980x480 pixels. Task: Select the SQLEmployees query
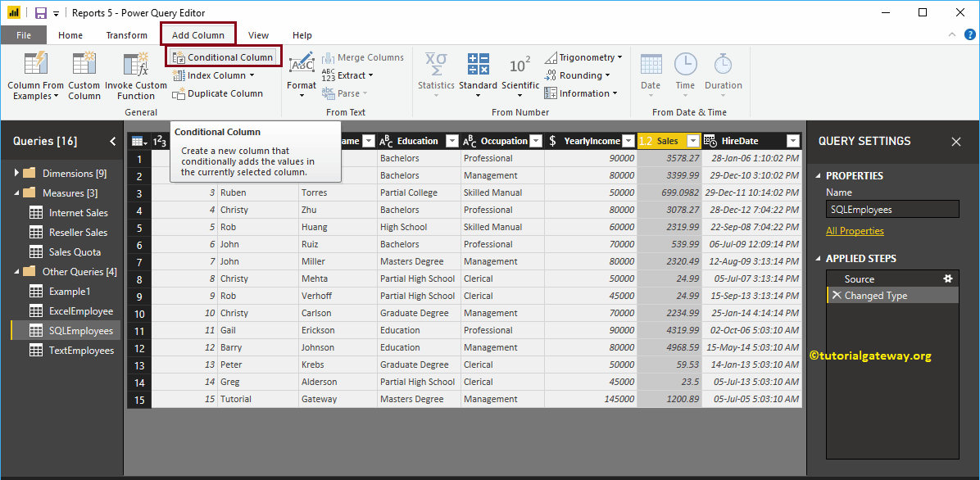point(66,331)
